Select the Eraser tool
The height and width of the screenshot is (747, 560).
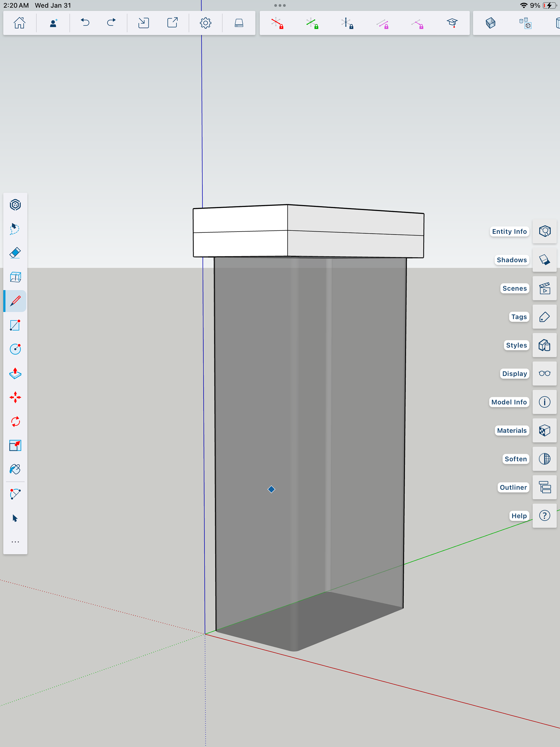tap(15, 253)
